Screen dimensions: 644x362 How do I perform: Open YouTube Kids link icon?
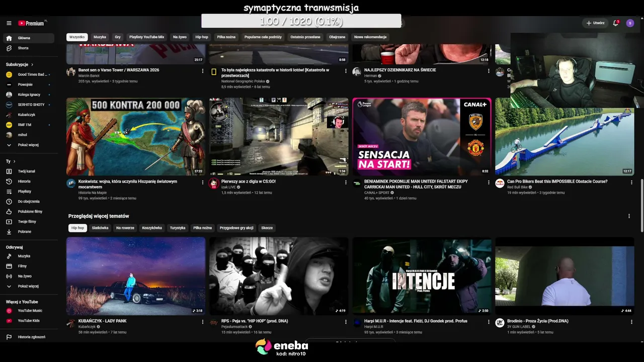(9, 321)
